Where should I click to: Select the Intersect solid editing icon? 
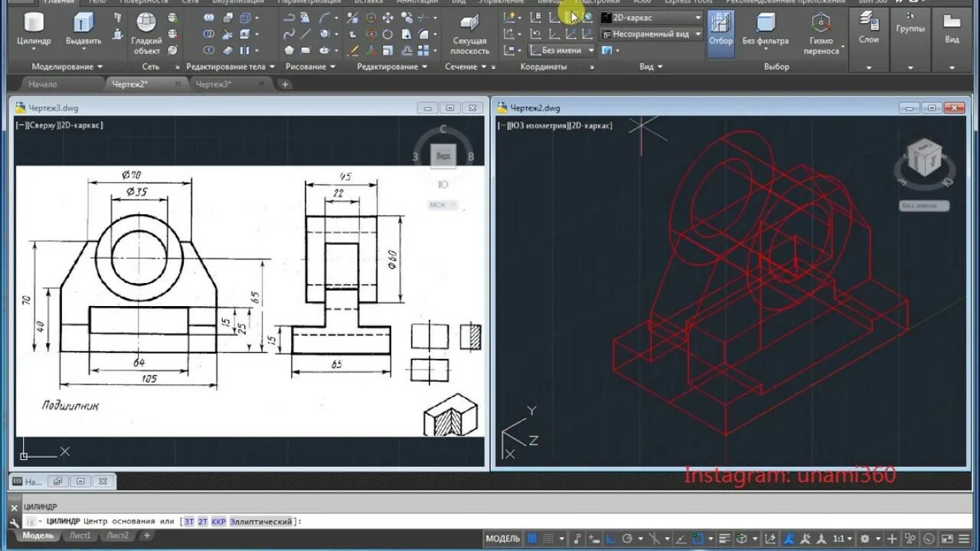pyautogui.click(x=209, y=50)
